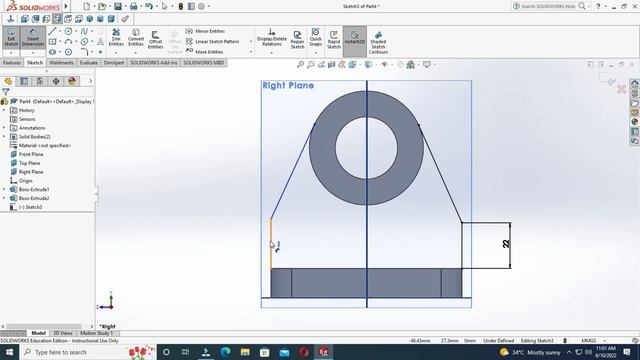The width and height of the screenshot is (640, 360).
Task: Click the New document icon
Action: tap(87, 7)
